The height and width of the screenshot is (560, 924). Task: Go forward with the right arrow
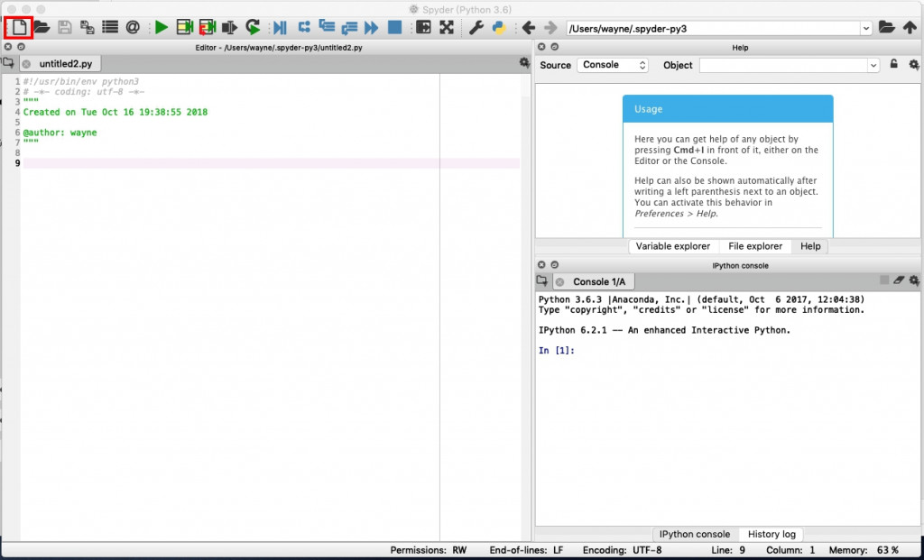(x=550, y=27)
